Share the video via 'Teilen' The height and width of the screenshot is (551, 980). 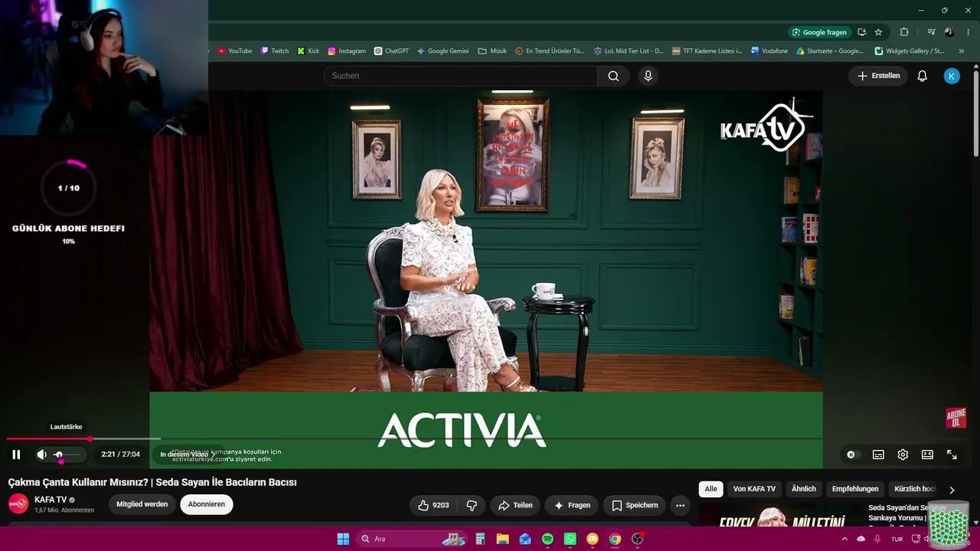point(515,505)
